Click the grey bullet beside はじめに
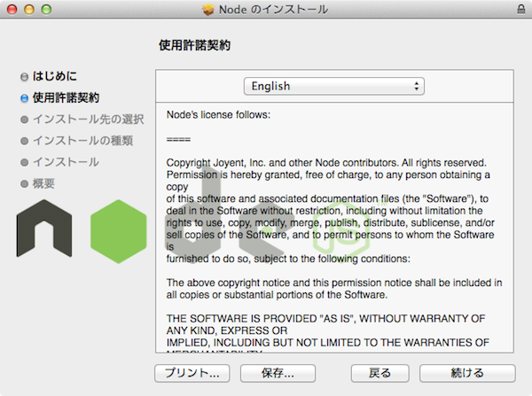This screenshot has height=396, width=532. coord(24,77)
